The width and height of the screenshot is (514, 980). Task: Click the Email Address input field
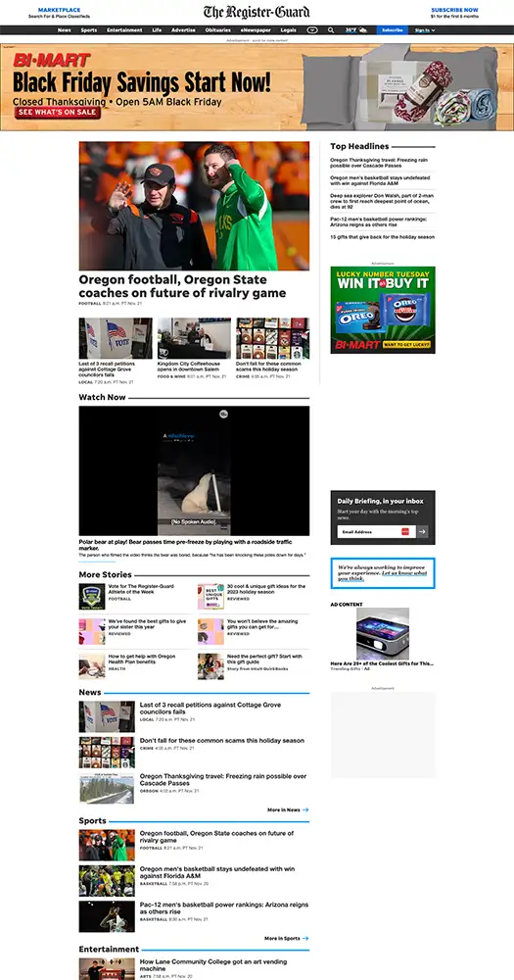(376, 532)
